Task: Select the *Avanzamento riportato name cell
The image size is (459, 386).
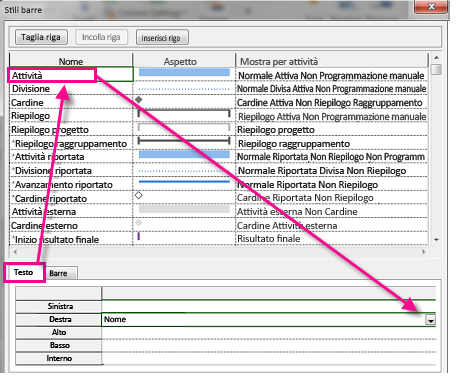Action: (x=71, y=184)
